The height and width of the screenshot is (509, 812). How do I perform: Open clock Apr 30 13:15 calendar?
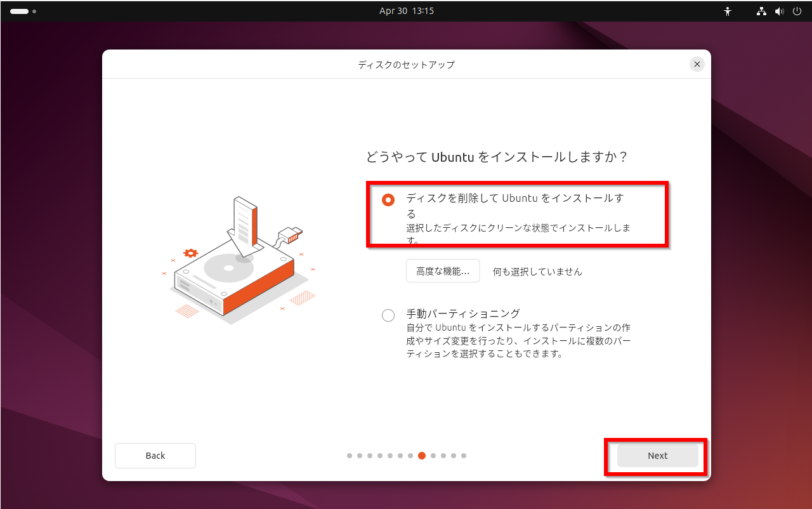click(x=407, y=11)
